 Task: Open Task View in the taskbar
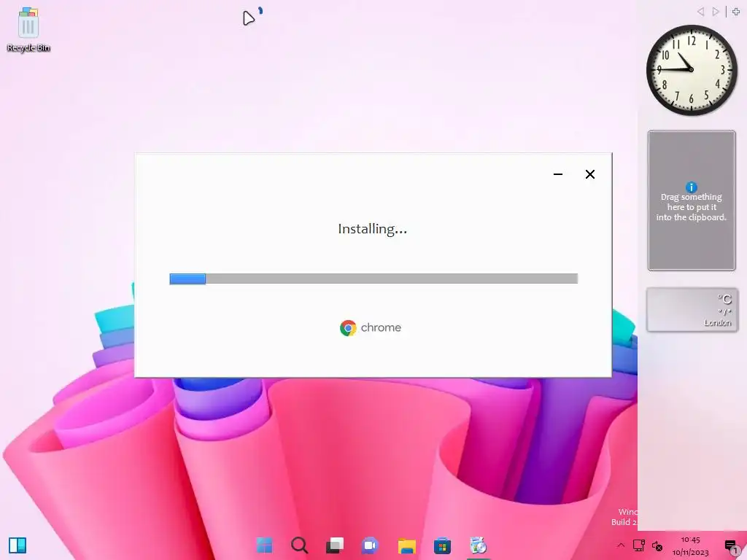pos(334,545)
